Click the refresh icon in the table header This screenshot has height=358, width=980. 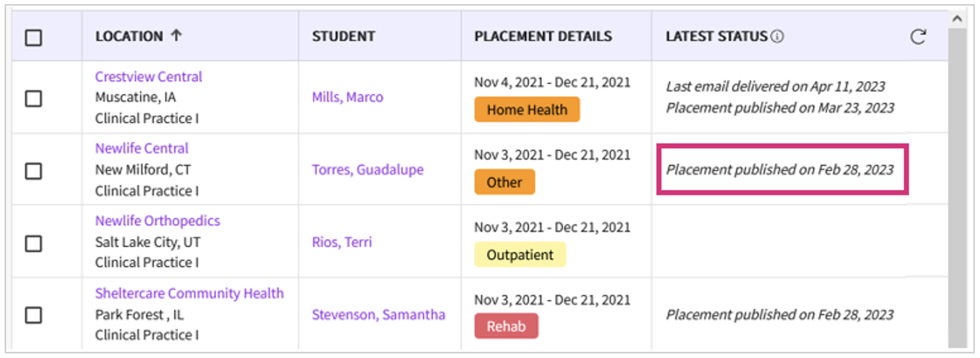point(918,37)
